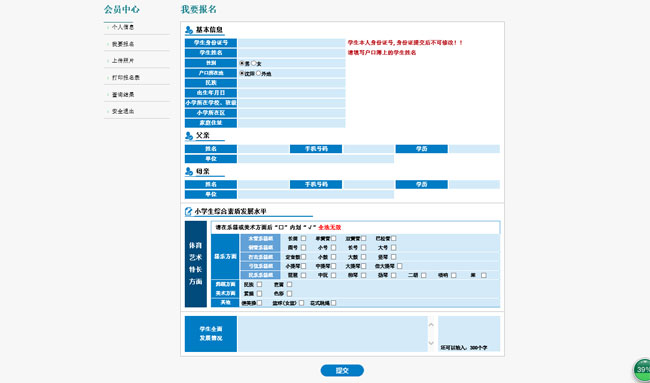
Task: Click the textarea scrollbar down arrow
Action: pos(431,343)
